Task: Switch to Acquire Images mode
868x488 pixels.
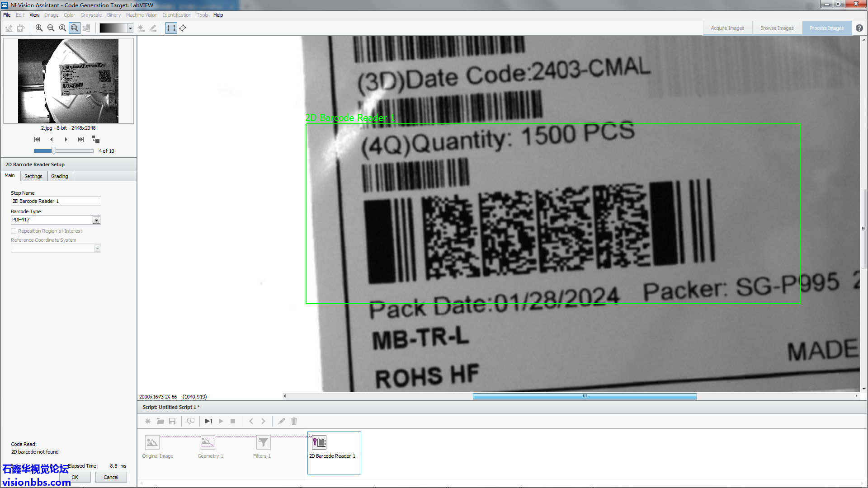Action: coord(727,28)
